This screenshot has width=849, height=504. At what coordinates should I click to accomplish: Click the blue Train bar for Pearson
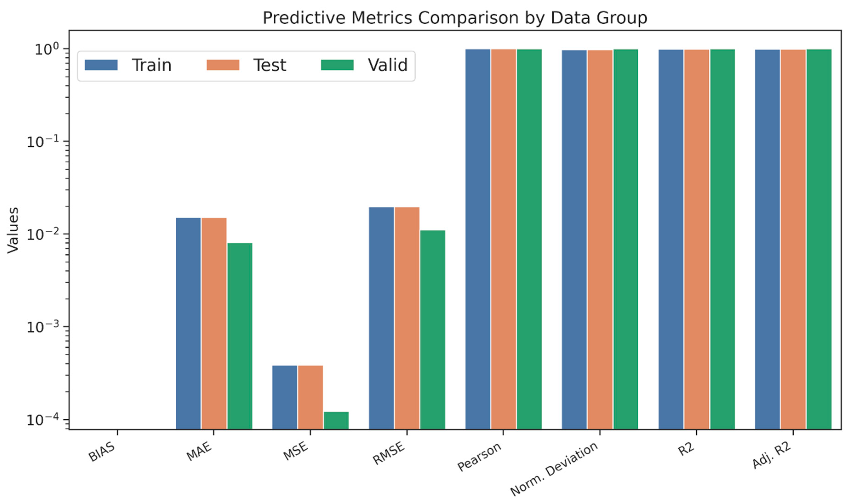tap(477, 239)
